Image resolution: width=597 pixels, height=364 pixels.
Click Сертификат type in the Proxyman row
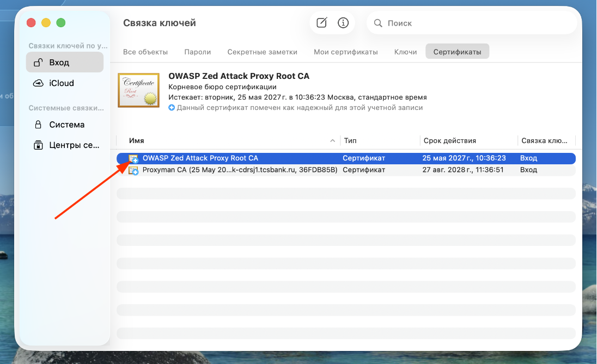tap(364, 170)
